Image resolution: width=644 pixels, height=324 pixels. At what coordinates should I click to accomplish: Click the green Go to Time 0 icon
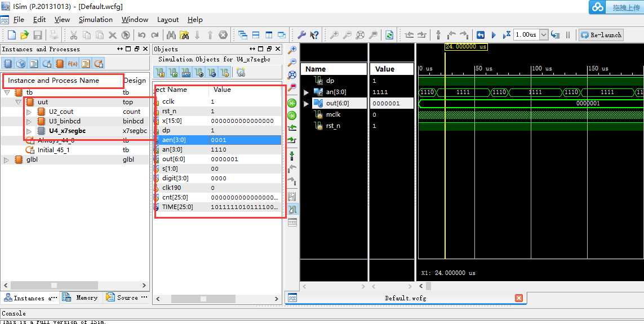pyautogui.click(x=292, y=103)
